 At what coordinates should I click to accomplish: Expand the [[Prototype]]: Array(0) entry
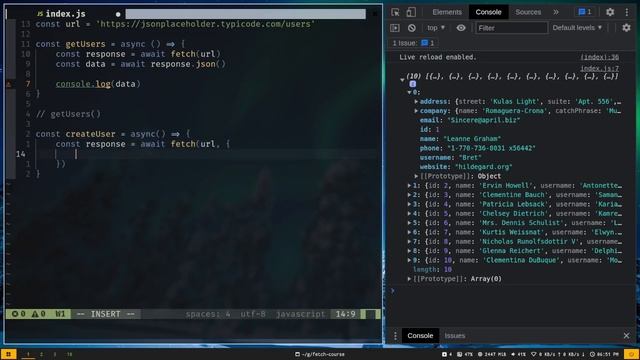pyautogui.click(x=409, y=279)
